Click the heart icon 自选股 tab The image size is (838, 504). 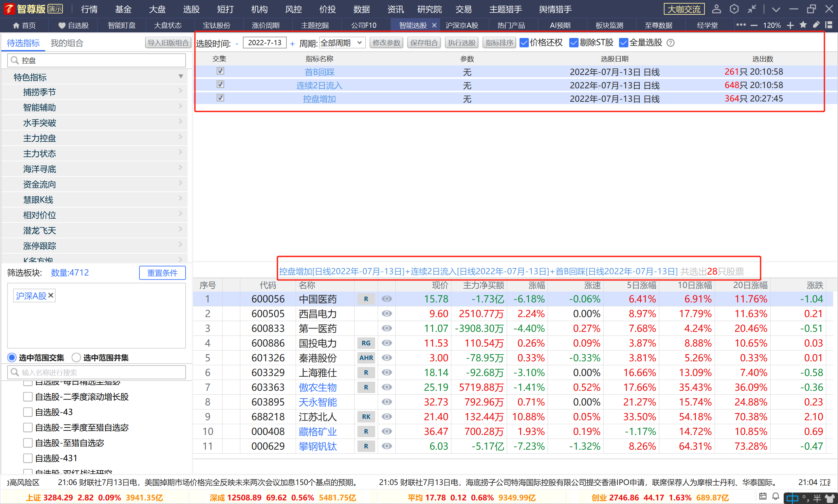point(73,26)
